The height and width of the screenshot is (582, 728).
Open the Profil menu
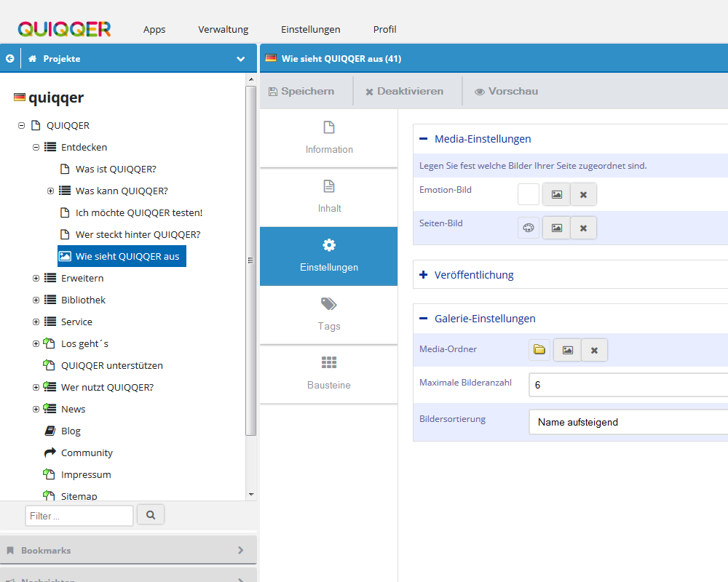(385, 29)
